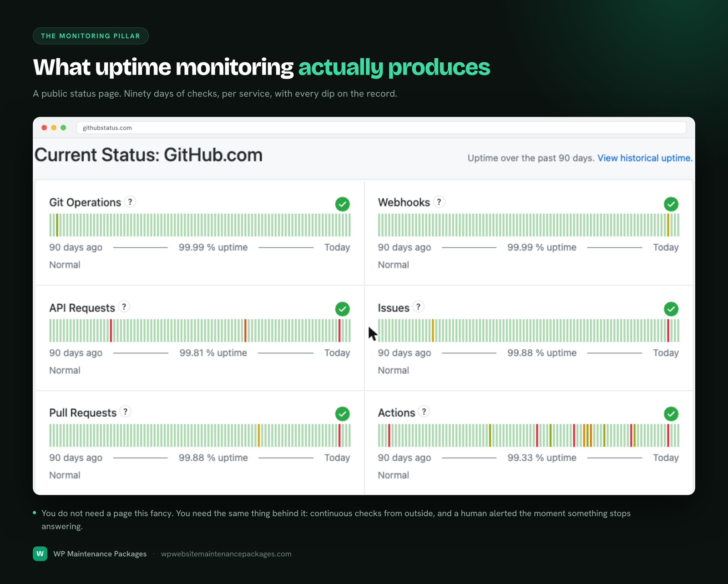This screenshot has width=728, height=584.
Task: Click the green window maximize dot
Action: pyautogui.click(x=63, y=128)
